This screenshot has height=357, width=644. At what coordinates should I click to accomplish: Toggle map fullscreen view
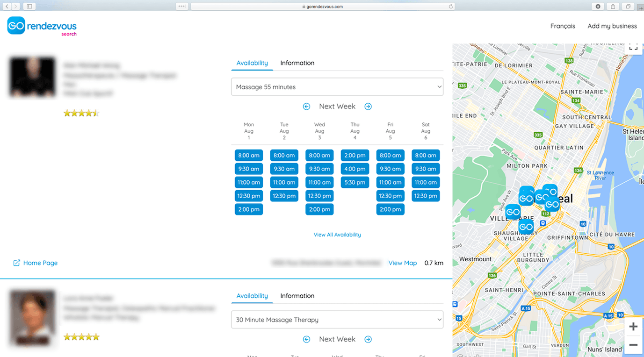(633, 47)
